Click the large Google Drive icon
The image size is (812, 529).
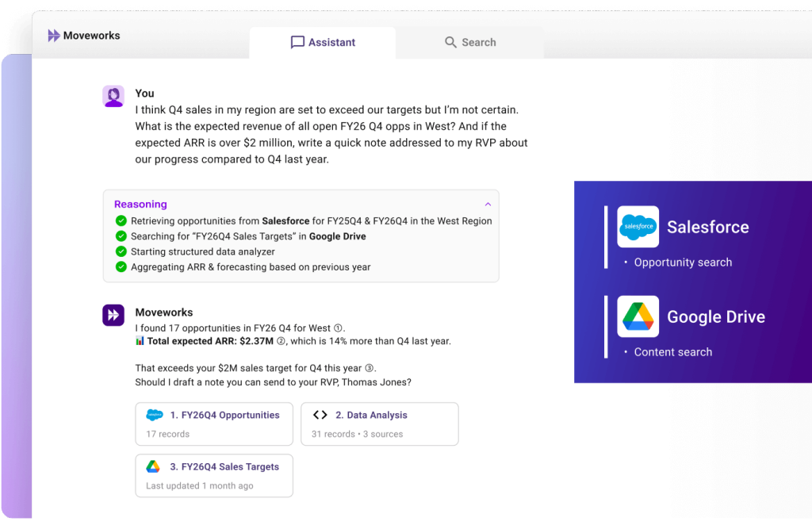[x=638, y=316]
